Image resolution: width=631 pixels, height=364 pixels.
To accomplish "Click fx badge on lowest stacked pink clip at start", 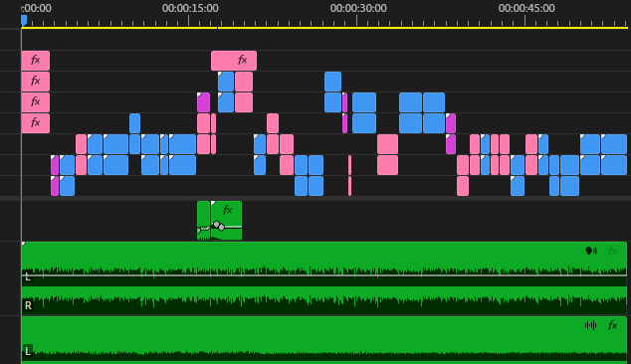I will (36, 122).
